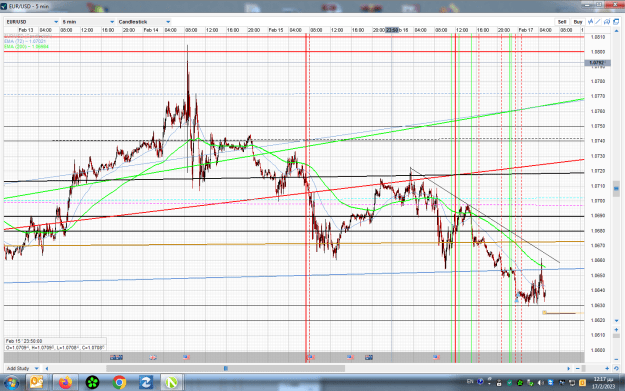Click the Feb 17 date label
The height and width of the screenshot is (391, 625).
(x=526, y=30)
